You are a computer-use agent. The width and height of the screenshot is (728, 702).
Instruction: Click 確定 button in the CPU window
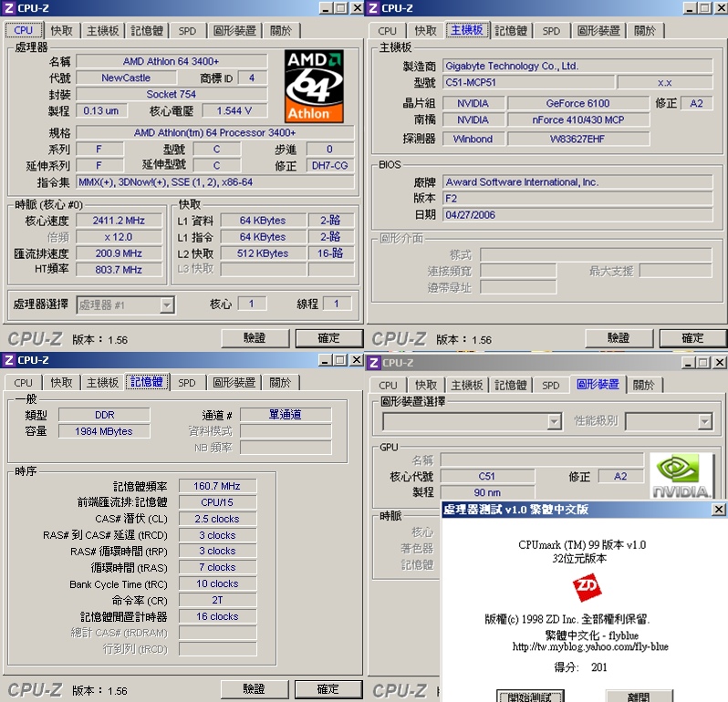(x=328, y=338)
